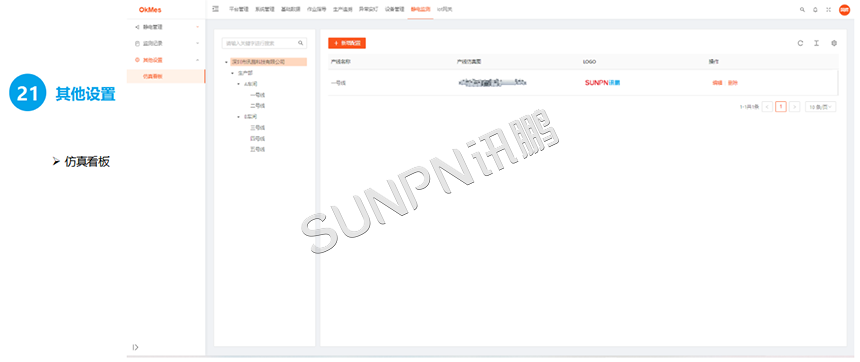Select 生产部 in the tree

245,73
